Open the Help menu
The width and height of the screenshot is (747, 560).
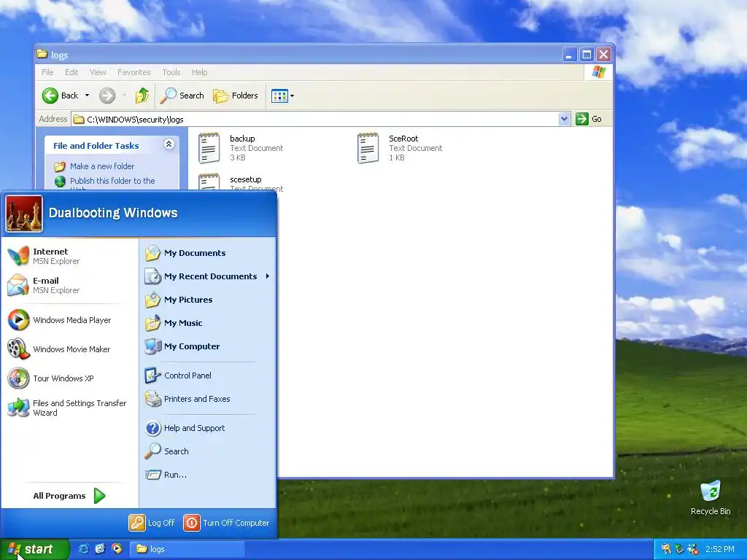(200, 72)
